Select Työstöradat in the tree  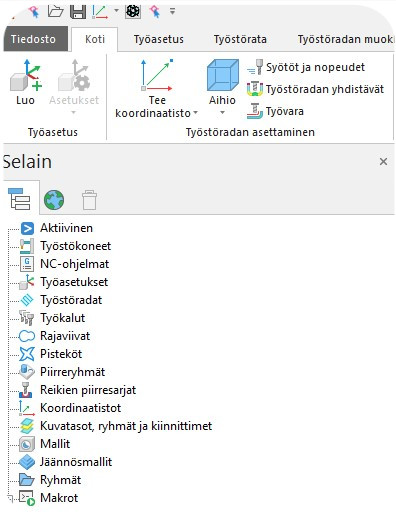click(x=71, y=300)
